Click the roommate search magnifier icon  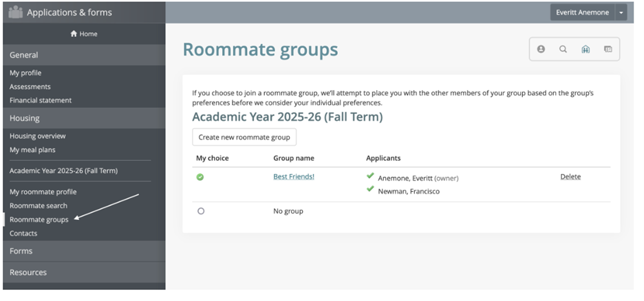(x=563, y=49)
